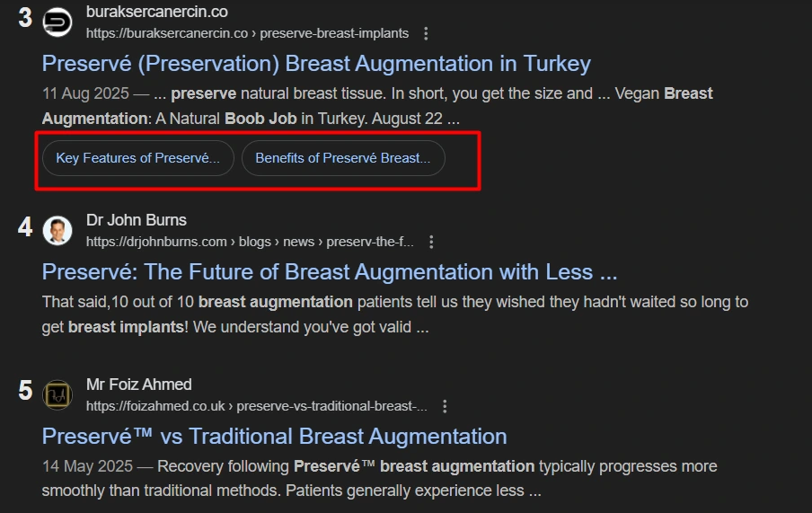This screenshot has height=513, width=812.
Task: Click the "Mr Foiz Ahmed" site name
Action: (x=139, y=385)
